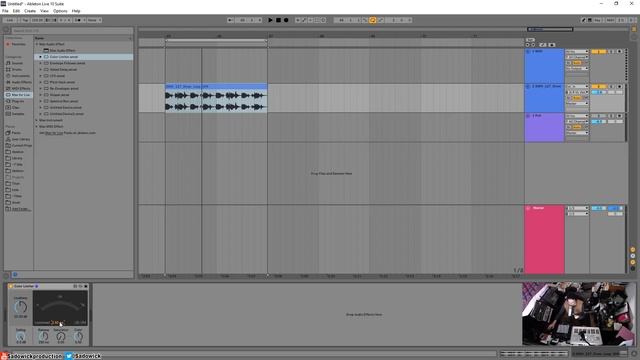Click the Loudness knob on Color Limiter
This screenshot has width=640, height=360.
pyautogui.click(x=20, y=307)
